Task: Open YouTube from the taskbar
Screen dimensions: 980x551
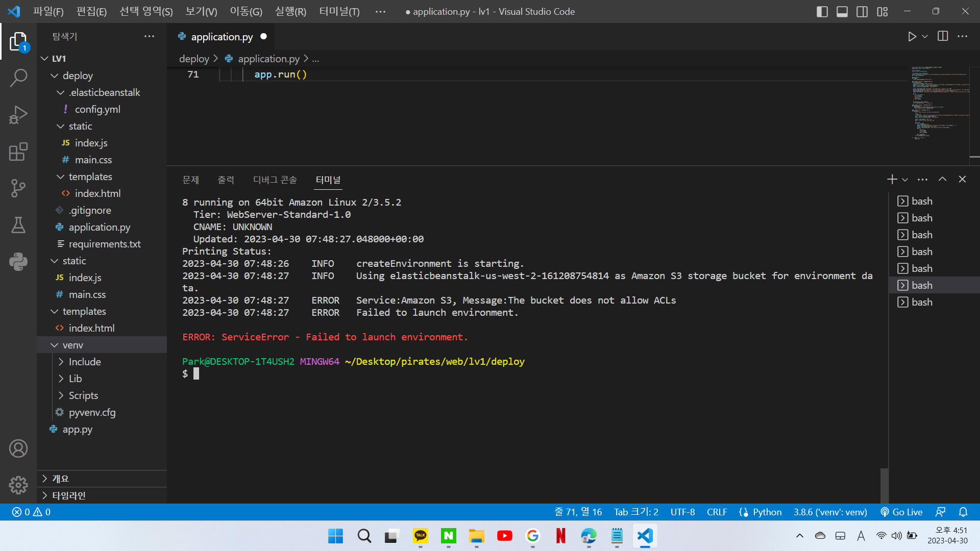Action: tap(505, 536)
